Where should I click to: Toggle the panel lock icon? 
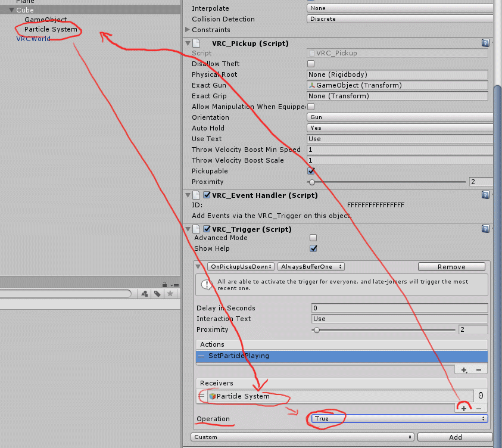[x=164, y=285]
